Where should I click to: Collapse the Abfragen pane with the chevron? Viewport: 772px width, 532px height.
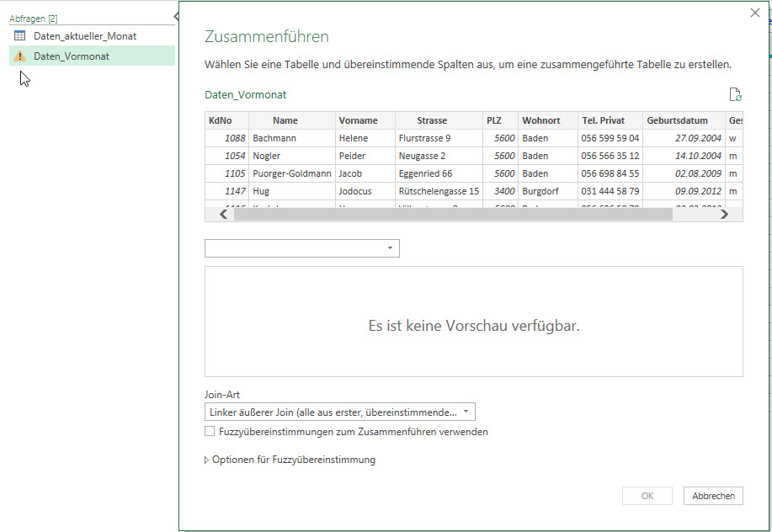(176, 17)
